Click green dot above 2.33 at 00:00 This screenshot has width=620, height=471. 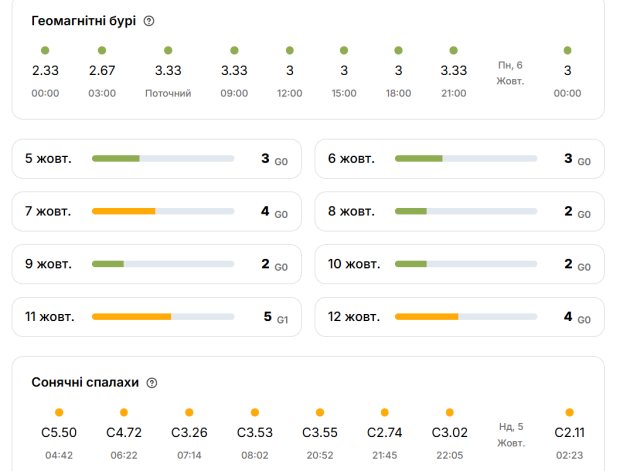[45, 50]
